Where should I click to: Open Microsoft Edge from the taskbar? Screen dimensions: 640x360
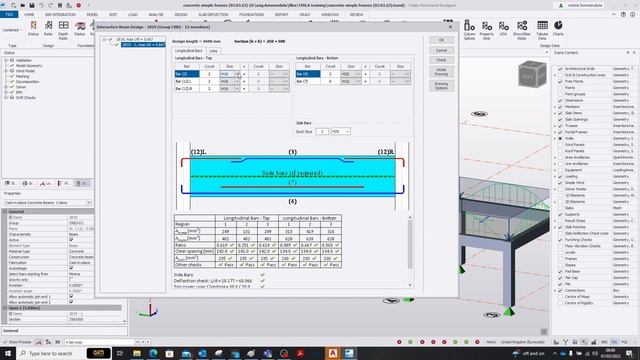153,353
